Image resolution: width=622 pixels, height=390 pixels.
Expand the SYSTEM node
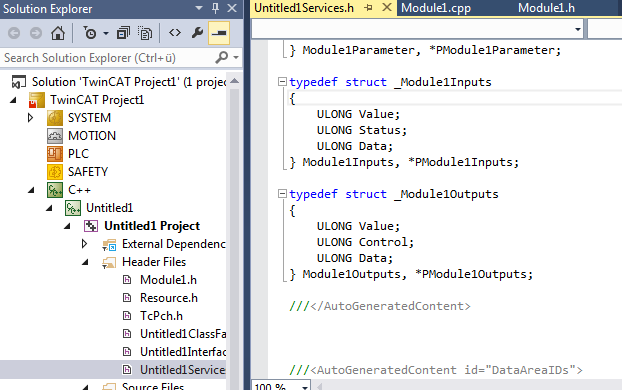pyautogui.click(x=31, y=118)
